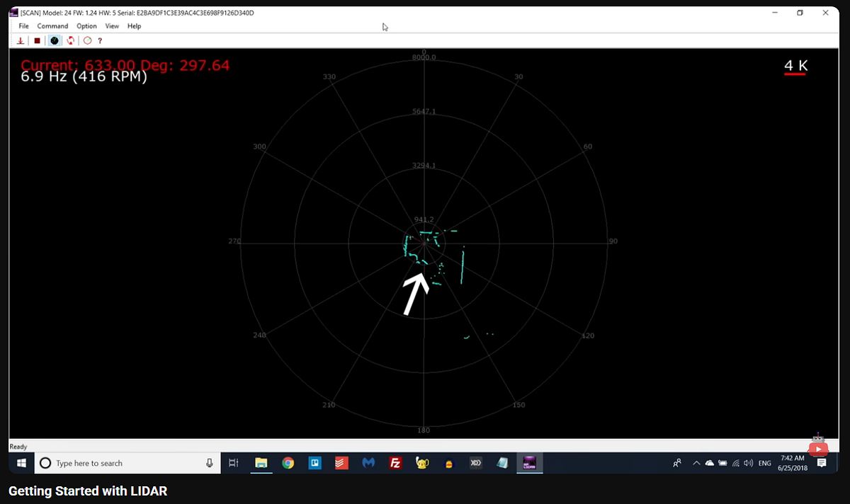Click the 941.2 range ring label
Screen dimensions: 850x504
(x=424, y=219)
